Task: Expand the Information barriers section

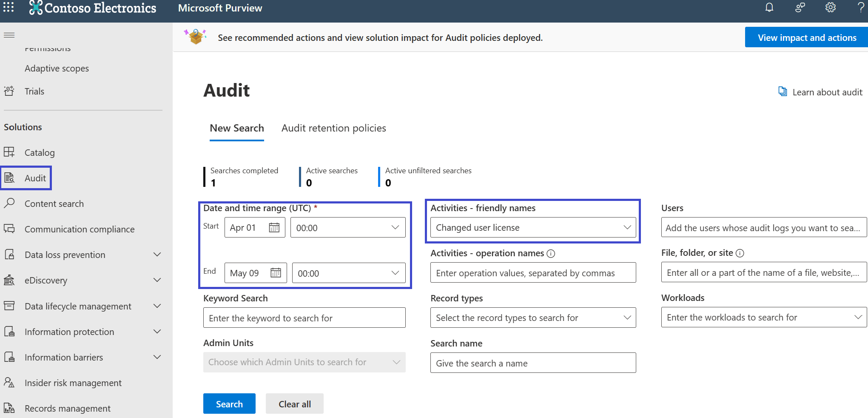Action: coord(157,357)
